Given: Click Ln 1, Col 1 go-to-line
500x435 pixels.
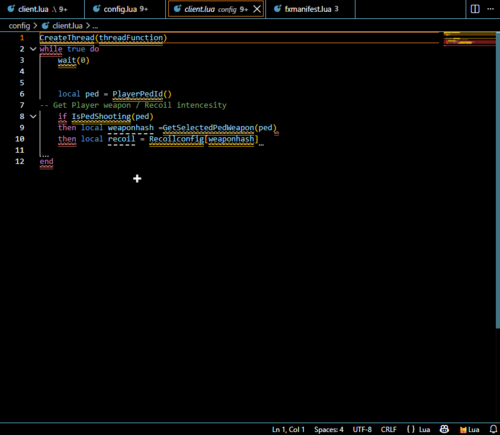Looking at the screenshot, I should pos(288,430).
